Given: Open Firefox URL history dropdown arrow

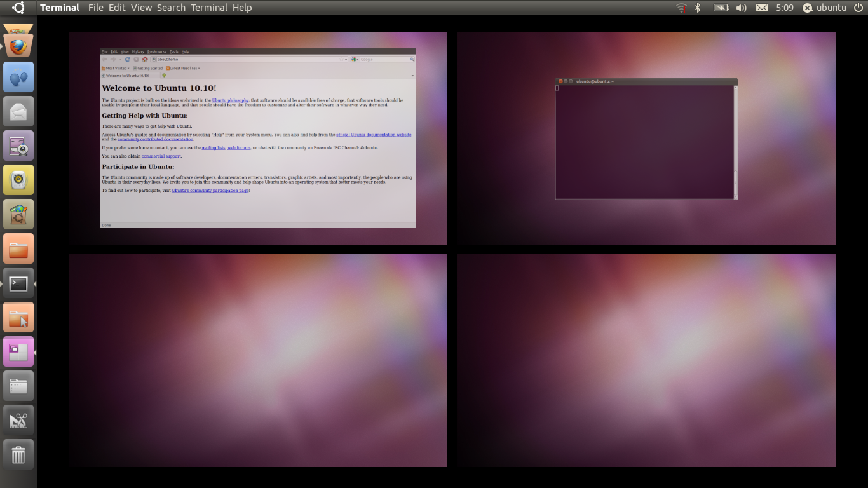Looking at the screenshot, I should 346,59.
